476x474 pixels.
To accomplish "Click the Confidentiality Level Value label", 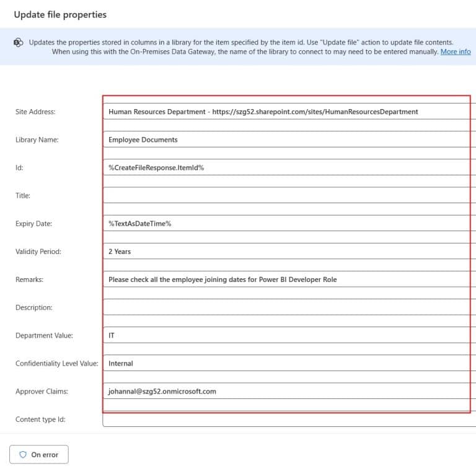I will pyautogui.click(x=57, y=363).
